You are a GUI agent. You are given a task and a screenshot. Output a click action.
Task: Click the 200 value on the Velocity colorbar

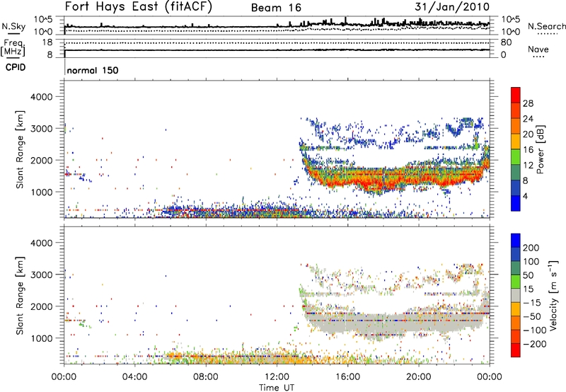[531, 248]
